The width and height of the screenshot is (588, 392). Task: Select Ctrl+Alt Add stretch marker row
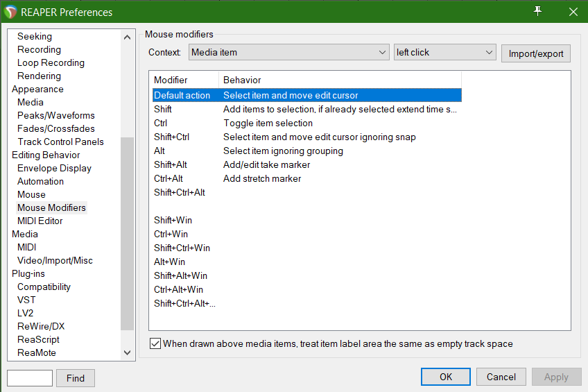pyautogui.click(x=306, y=178)
